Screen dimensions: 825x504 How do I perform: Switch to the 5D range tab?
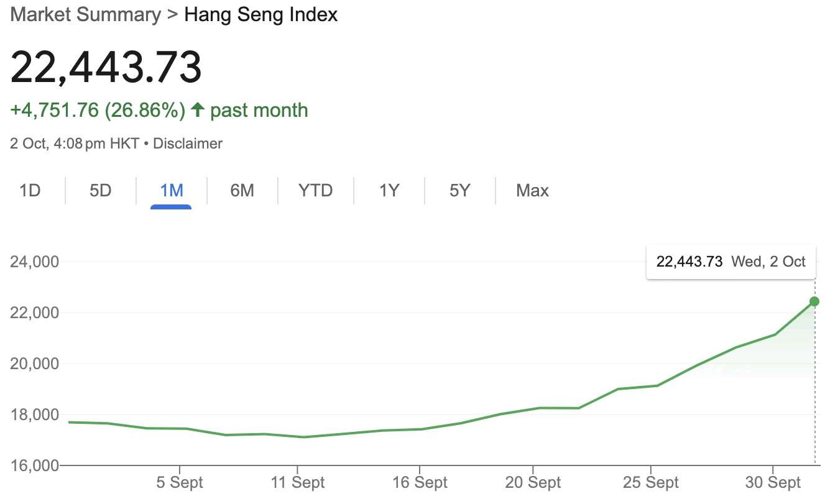click(100, 190)
